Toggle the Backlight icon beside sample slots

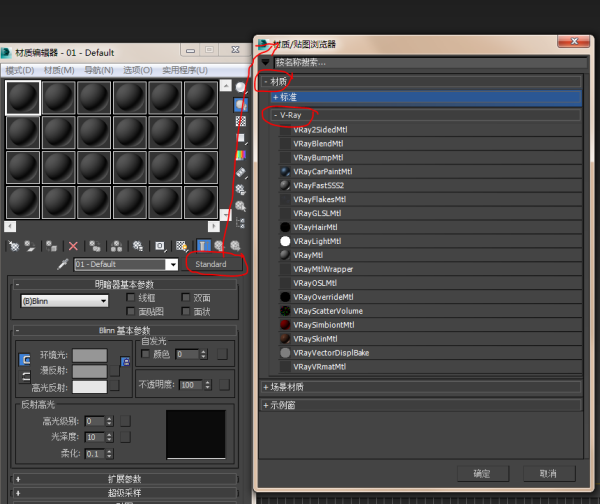tap(241, 104)
